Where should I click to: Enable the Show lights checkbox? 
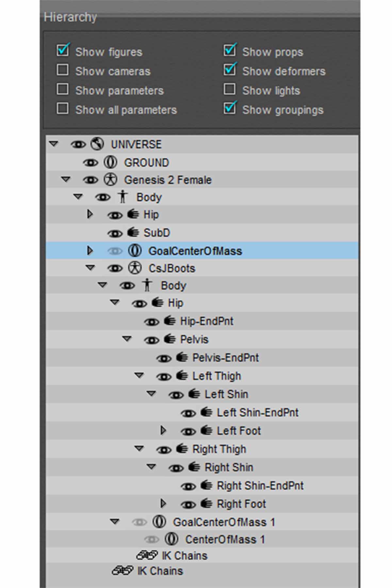[x=230, y=89]
